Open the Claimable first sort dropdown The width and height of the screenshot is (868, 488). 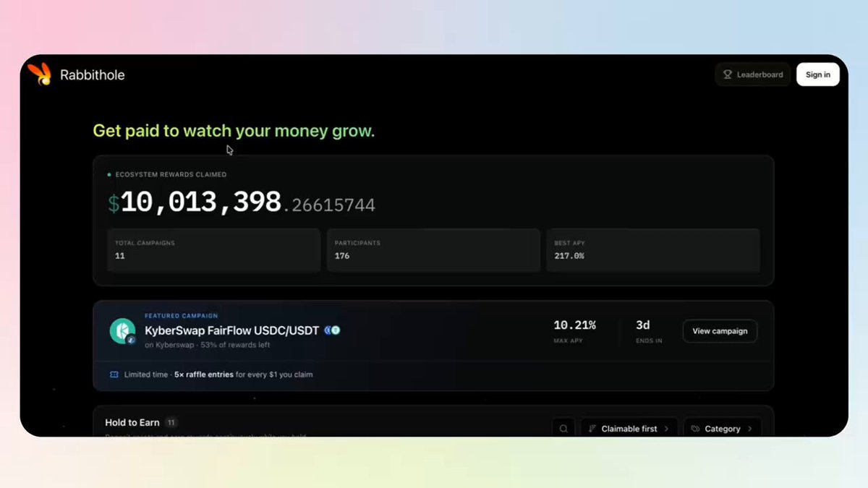629,429
